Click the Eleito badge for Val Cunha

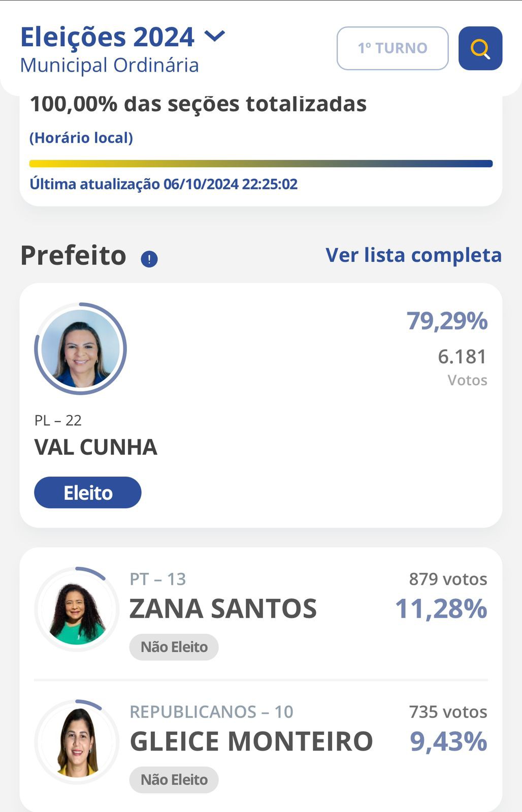88,492
